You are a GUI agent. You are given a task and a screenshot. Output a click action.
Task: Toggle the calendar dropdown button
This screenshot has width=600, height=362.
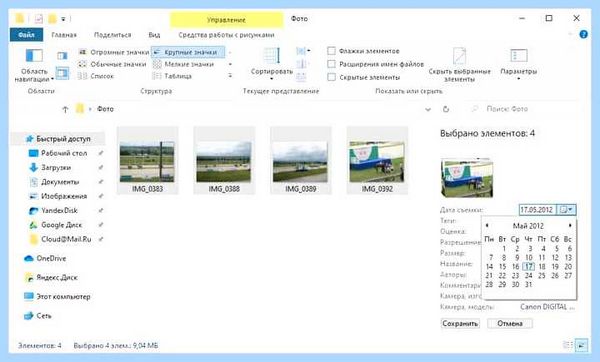coord(566,210)
